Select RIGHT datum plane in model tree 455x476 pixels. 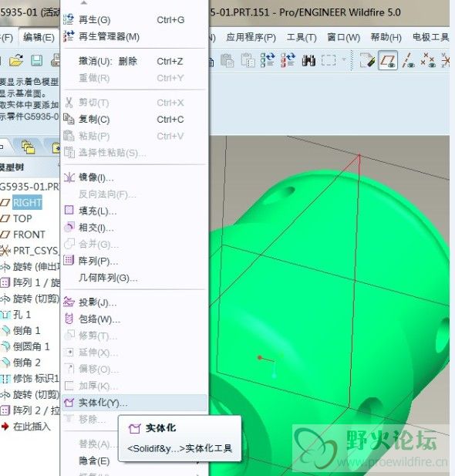[27, 203]
